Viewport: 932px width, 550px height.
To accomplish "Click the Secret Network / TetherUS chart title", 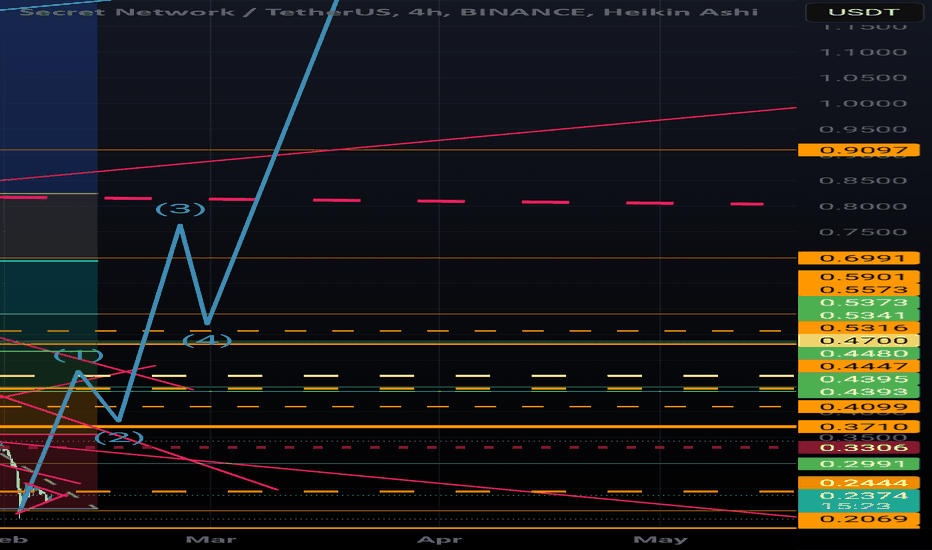I will pos(389,12).
